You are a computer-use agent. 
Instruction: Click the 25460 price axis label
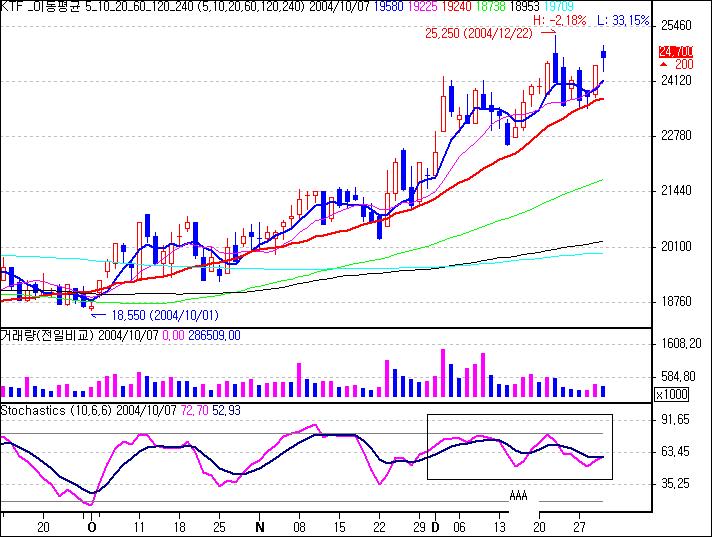679,25
